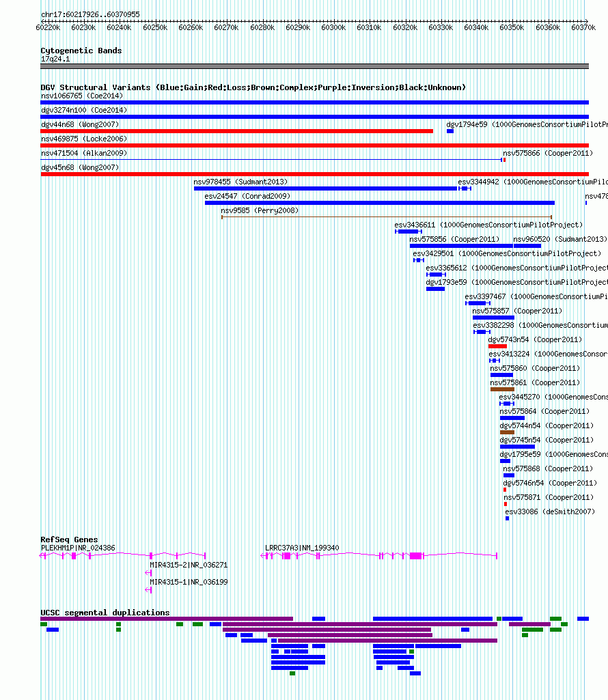Click the 60370k ruler tick label
608x700 pixels.
point(583,28)
